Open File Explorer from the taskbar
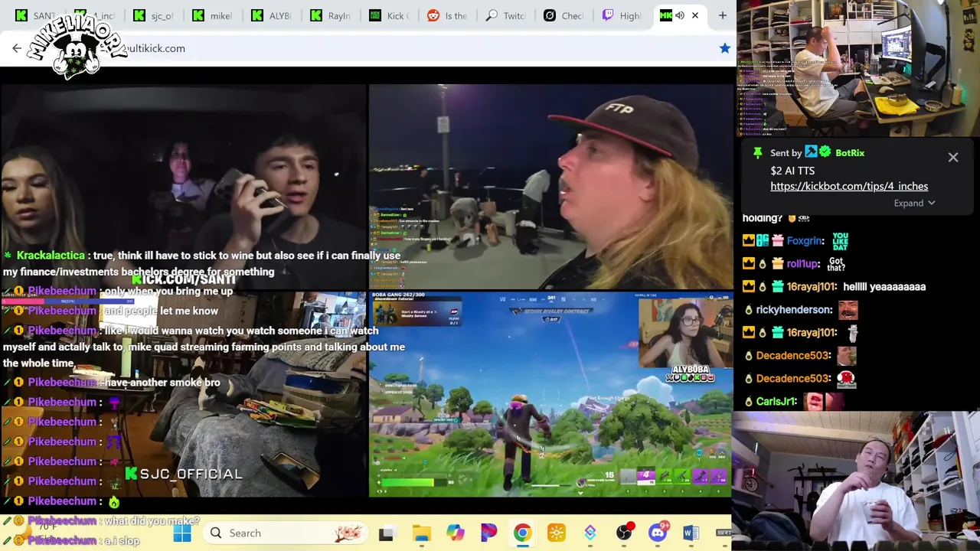This screenshot has height=551, width=980. point(421,533)
